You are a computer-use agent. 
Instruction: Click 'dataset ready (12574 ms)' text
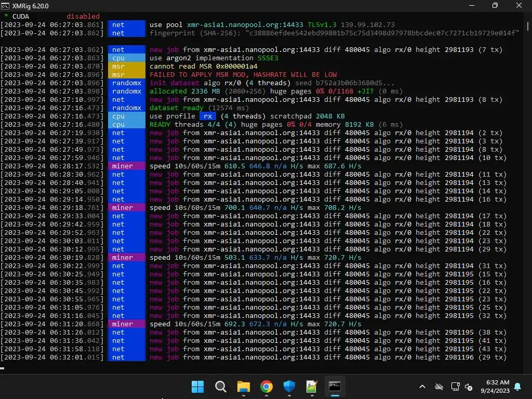pyautogui.click(x=199, y=108)
